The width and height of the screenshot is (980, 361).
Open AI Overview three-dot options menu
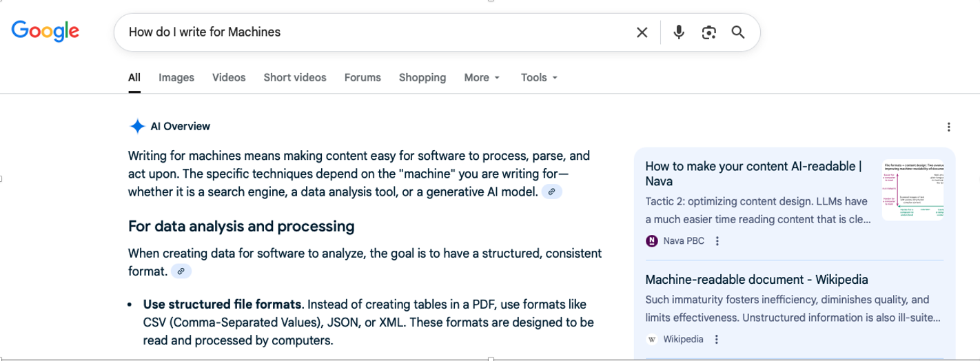click(x=949, y=127)
